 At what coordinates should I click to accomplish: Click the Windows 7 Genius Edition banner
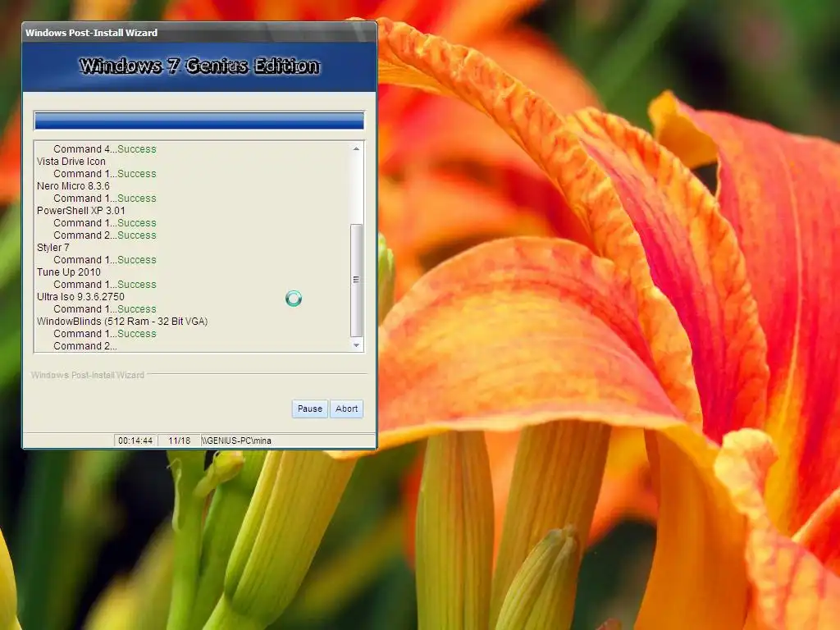click(x=199, y=66)
